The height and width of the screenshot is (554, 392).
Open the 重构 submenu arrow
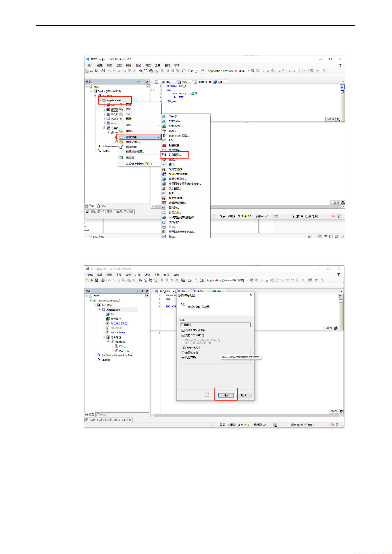[x=158, y=125]
